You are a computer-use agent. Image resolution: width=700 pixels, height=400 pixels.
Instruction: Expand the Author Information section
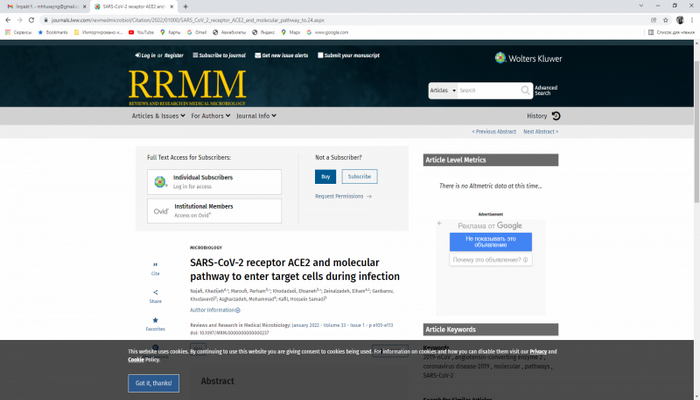(215, 310)
